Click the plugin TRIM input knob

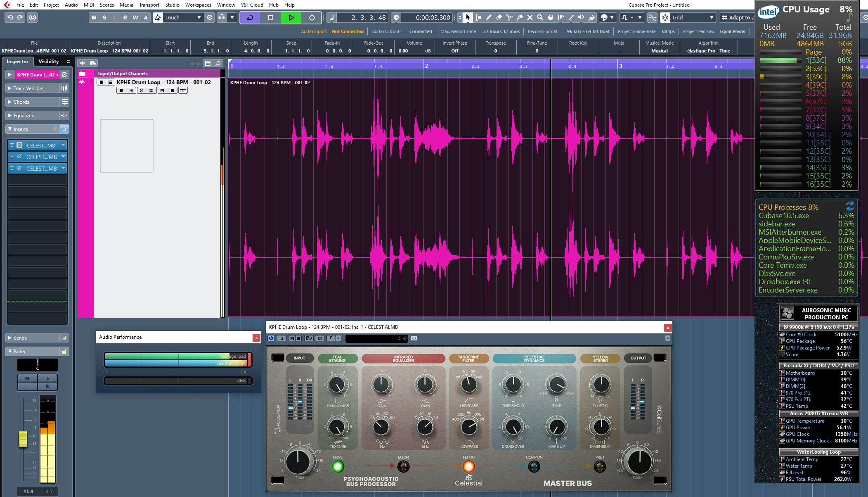[299, 461]
